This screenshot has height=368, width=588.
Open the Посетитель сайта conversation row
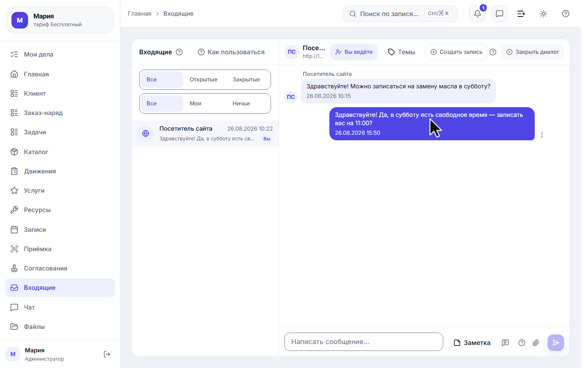(x=205, y=133)
